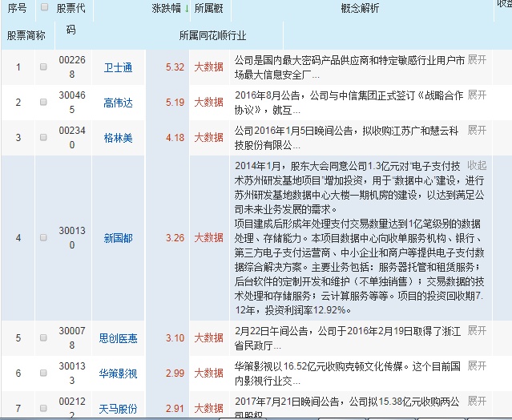Open the 大数据 concept link in 华策影视 row
Image resolution: width=512 pixels, height=420 pixels.
tap(209, 373)
